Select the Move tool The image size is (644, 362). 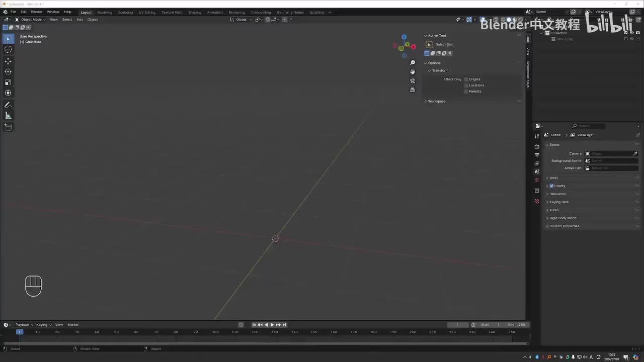click(x=8, y=61)
